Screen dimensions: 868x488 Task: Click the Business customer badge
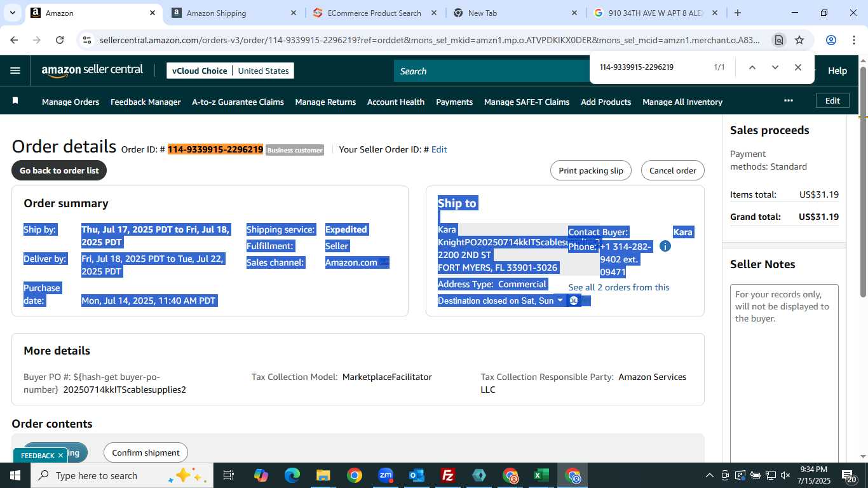pos(295,150)
